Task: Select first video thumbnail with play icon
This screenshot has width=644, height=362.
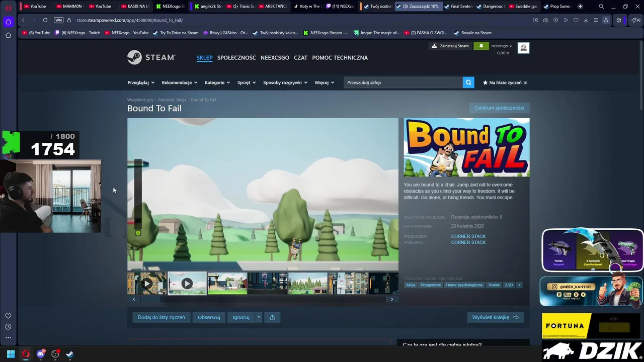Action: point(146,284)
